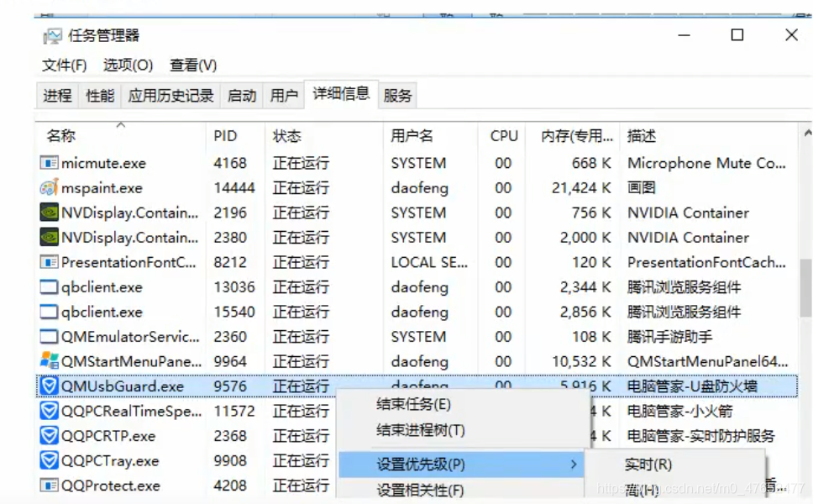Choose 结束任务(E) from context menu
This screenshot has height=504, width=813.
(414, 404)
